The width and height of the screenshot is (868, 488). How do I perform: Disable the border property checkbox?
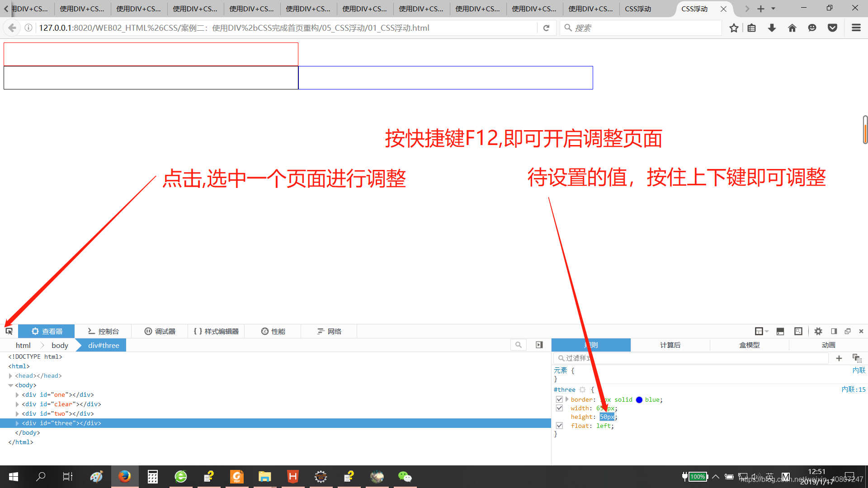tap(559, 399)
